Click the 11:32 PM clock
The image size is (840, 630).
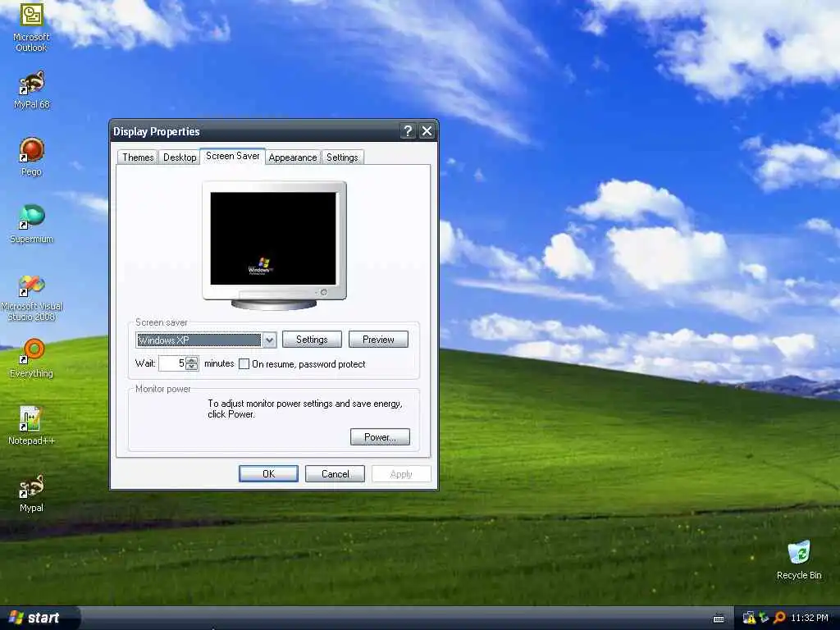(x=809, y=619)
